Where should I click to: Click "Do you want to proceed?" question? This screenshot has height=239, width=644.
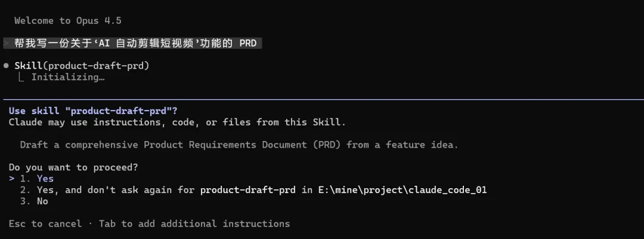(73, 167)
